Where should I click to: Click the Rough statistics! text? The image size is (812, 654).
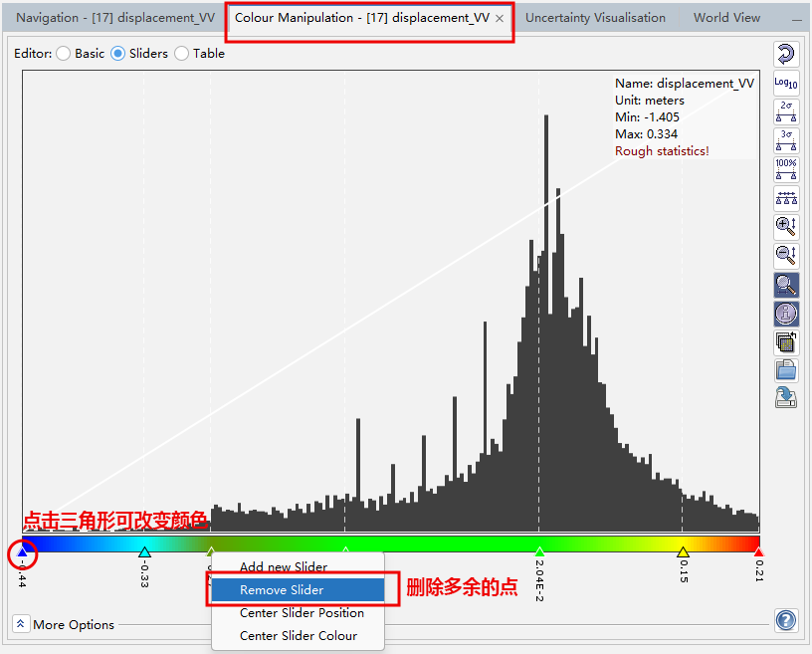tap(662, 150)
